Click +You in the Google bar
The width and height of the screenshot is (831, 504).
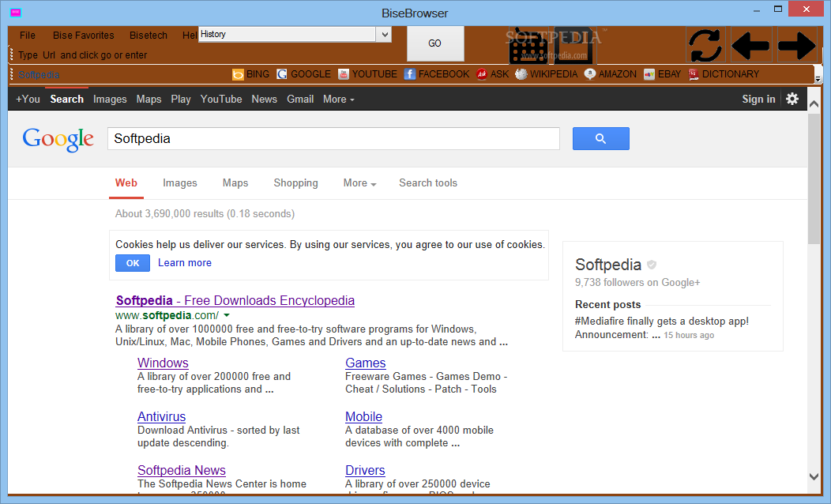[28, 99]
